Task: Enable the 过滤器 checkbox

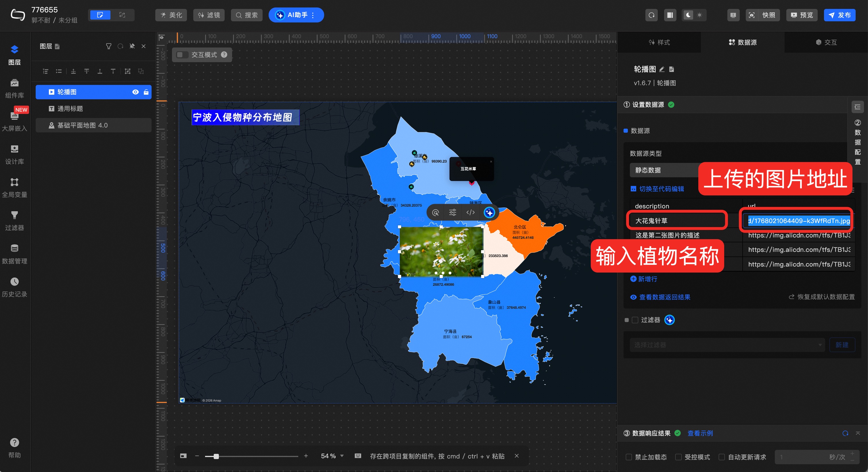Action: (635, 320)
